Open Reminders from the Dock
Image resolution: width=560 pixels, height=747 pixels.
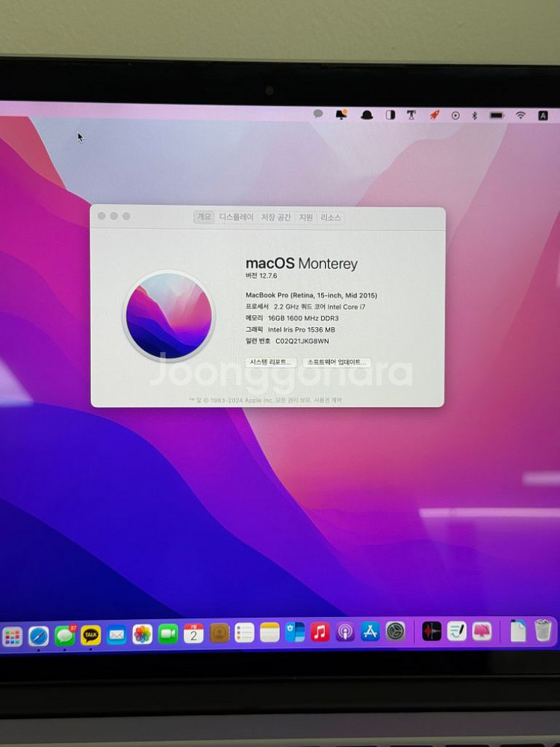point(244,633)
